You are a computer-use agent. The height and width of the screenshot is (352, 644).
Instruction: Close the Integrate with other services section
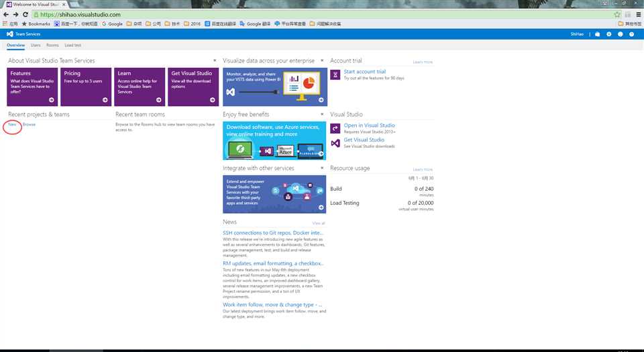click(x=322, y=168)
